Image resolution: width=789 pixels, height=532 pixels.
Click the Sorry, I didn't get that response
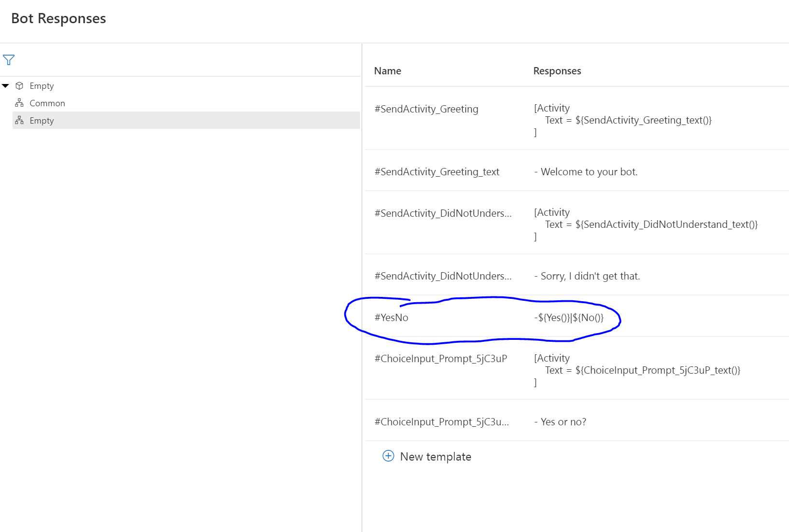(x=587, y=276)
